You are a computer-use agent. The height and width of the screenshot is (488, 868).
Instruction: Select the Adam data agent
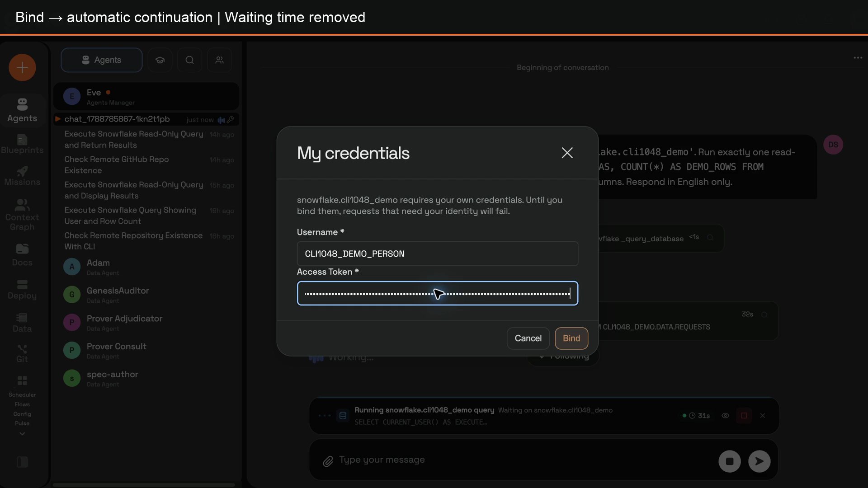[146, 267]
